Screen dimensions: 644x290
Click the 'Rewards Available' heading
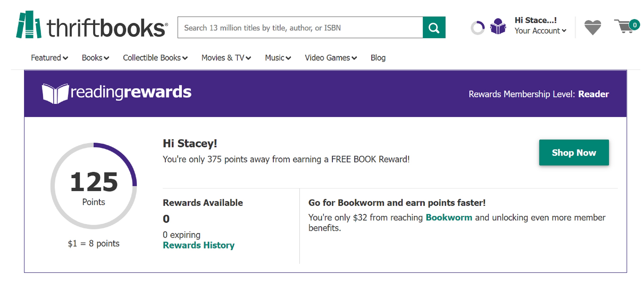pos(203,203)
